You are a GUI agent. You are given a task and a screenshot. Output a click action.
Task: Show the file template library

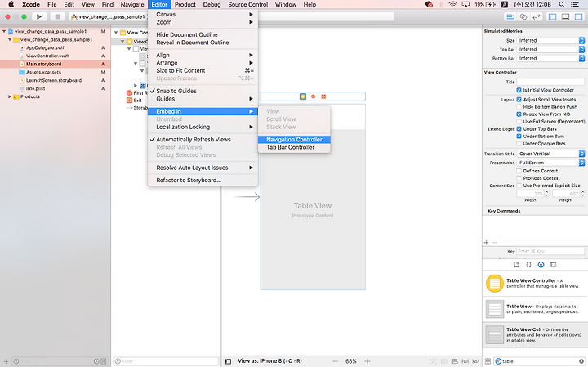[x=516, y=265]
